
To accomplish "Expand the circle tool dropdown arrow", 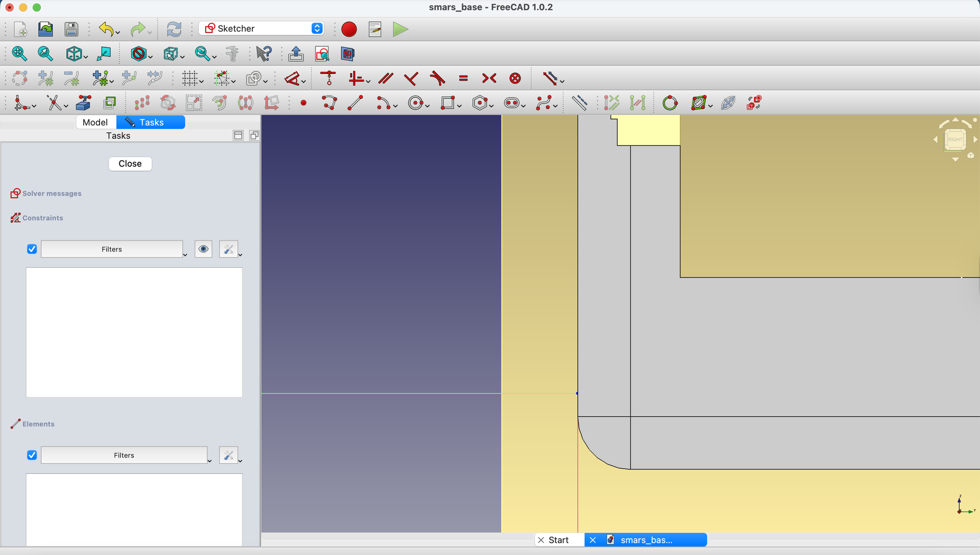I will [x=428, y=106].
